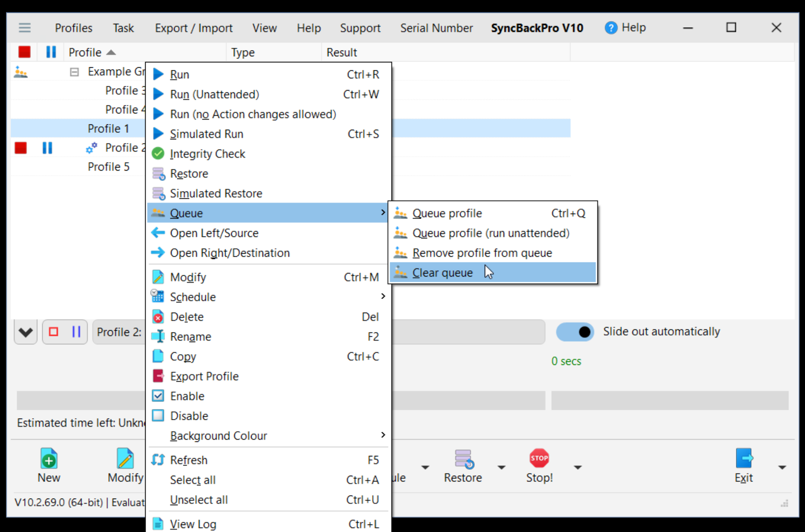The image size is (805, 532).
Task: Click the Open Left/Source arrow icon
Action: pyautogui.click(x=158, y=233)
